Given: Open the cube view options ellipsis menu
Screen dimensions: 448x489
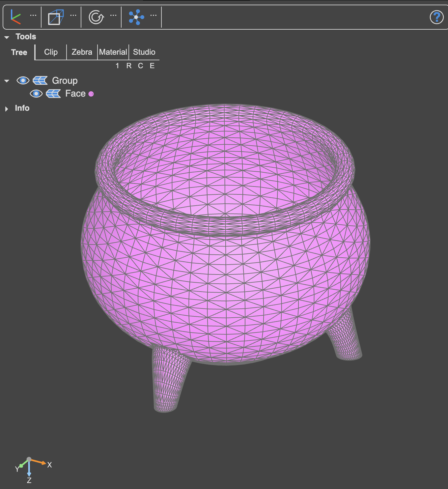Looking at the screenshot, I should [x=73, y=15].
